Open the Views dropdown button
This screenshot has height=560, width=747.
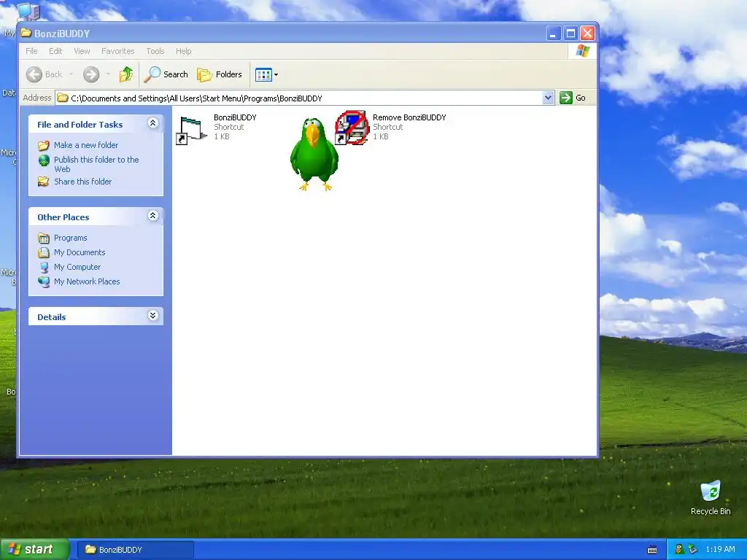(x=266, y=74)
